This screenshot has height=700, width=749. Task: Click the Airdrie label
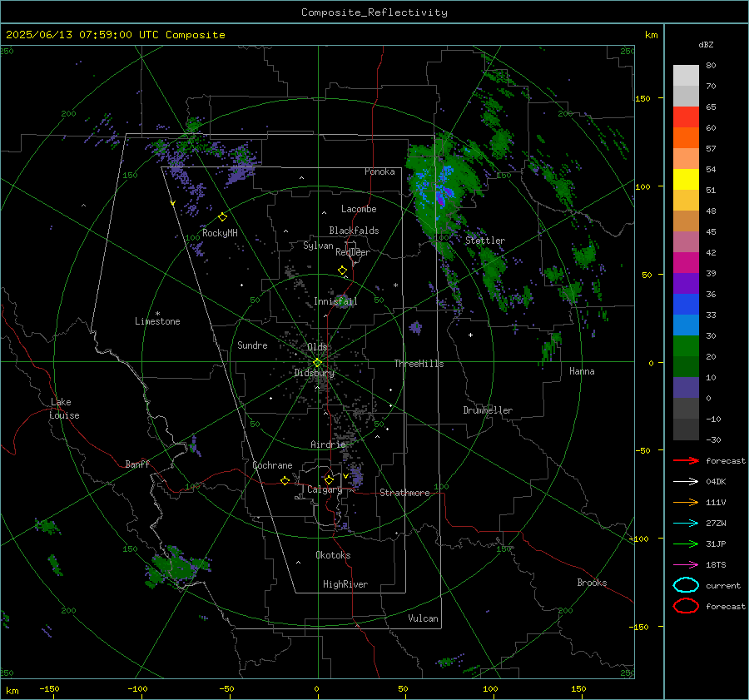(328, 444)
